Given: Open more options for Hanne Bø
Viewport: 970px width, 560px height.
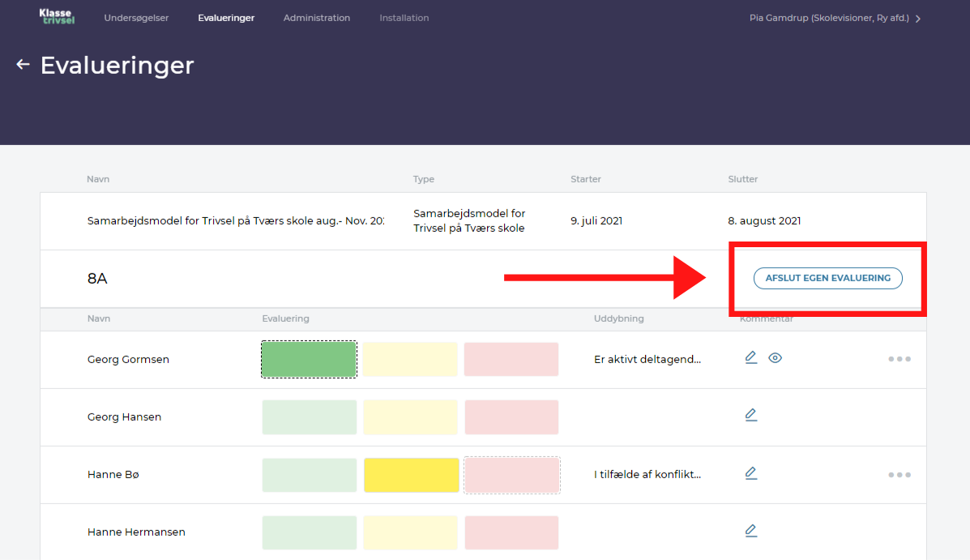Looking at the screenshot, I should tap(899, 475).
